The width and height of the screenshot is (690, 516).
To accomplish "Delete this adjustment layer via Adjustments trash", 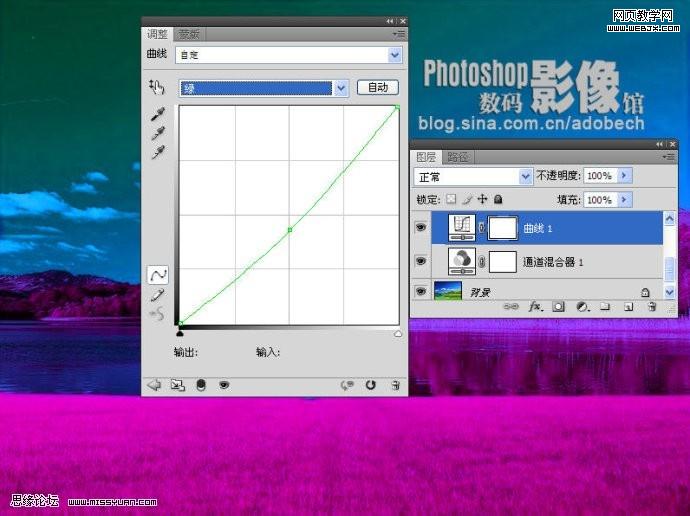I will click(x=395, y=385).
